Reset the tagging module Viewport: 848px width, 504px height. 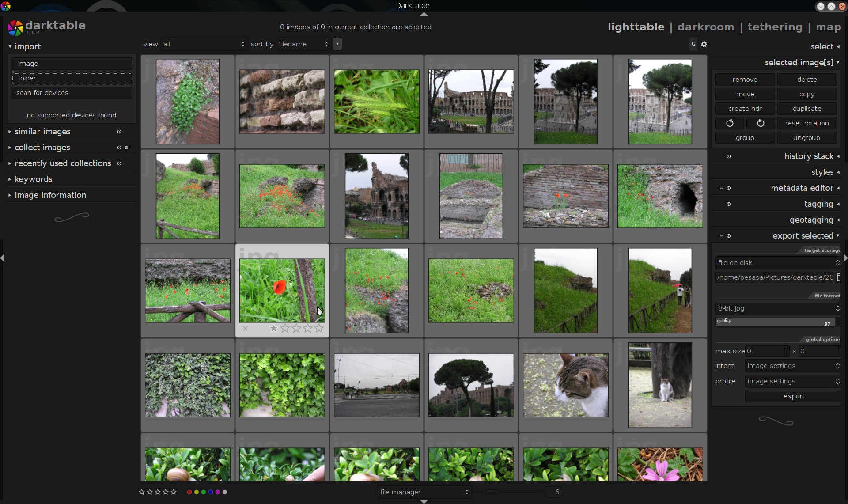729,204
